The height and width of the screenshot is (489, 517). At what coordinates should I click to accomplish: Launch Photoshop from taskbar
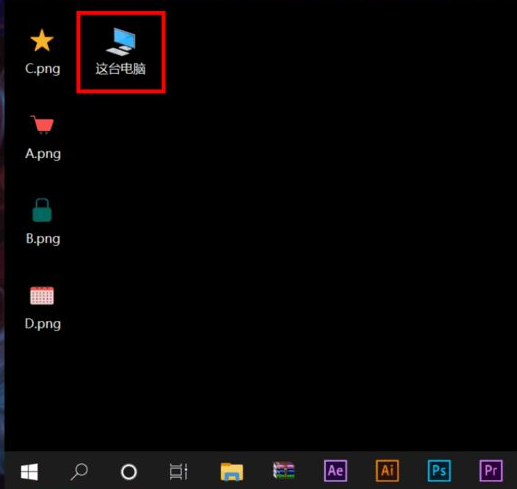pos(439,471)
